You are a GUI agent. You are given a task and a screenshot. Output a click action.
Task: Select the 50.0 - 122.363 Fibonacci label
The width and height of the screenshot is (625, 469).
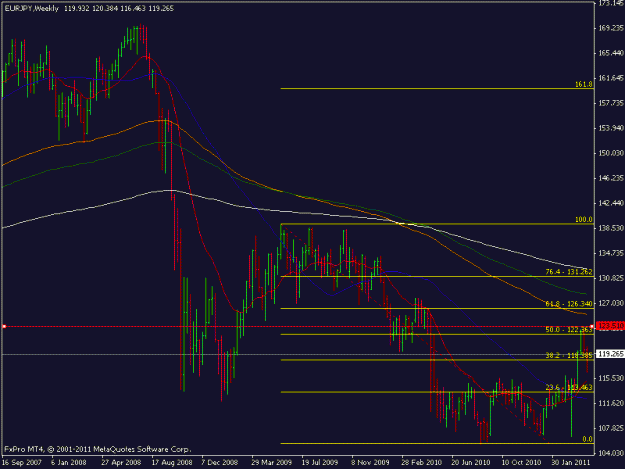tap(569, 330)
